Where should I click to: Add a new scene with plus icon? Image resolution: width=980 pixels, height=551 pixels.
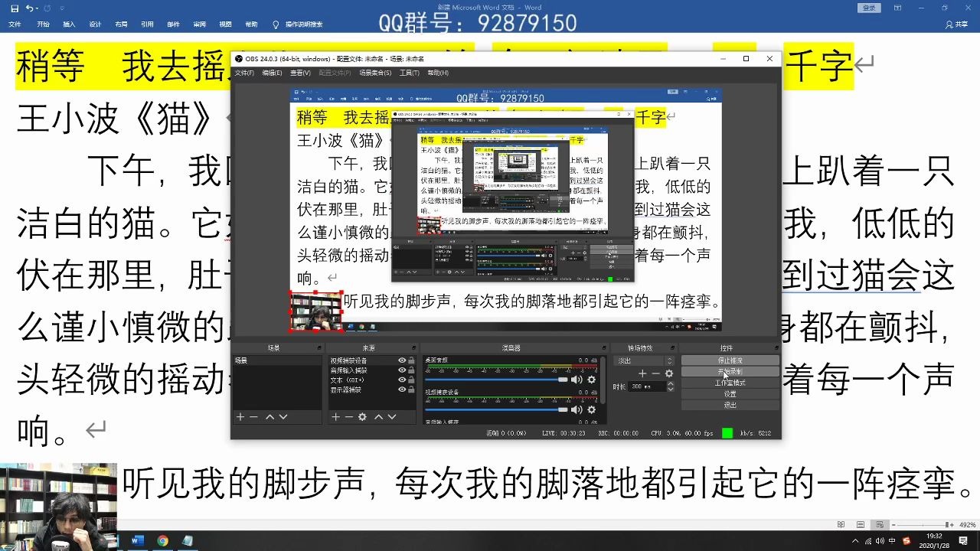(x=240, y=417)
